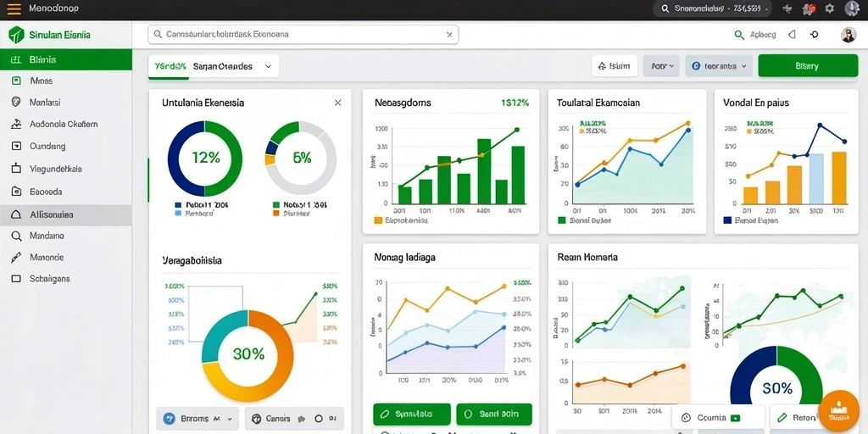This screenshot has height=434, width=868.
Task: Open the teorantra dropdown
Action: coord(719,66)
